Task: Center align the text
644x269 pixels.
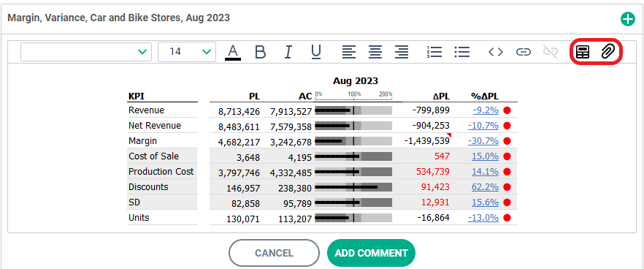Action: [375, 52]
